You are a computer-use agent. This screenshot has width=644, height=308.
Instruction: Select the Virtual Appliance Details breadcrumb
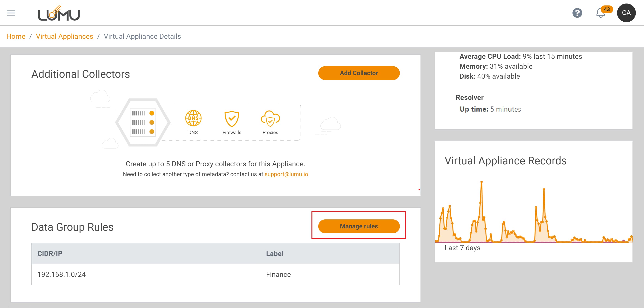143,36
